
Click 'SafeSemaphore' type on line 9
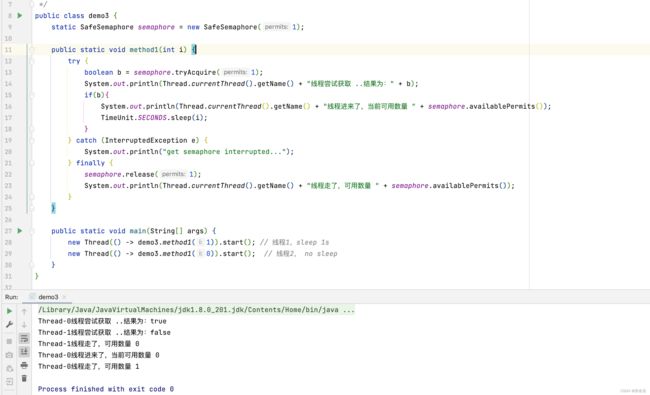pyautogui.click(x=107, y=27)
